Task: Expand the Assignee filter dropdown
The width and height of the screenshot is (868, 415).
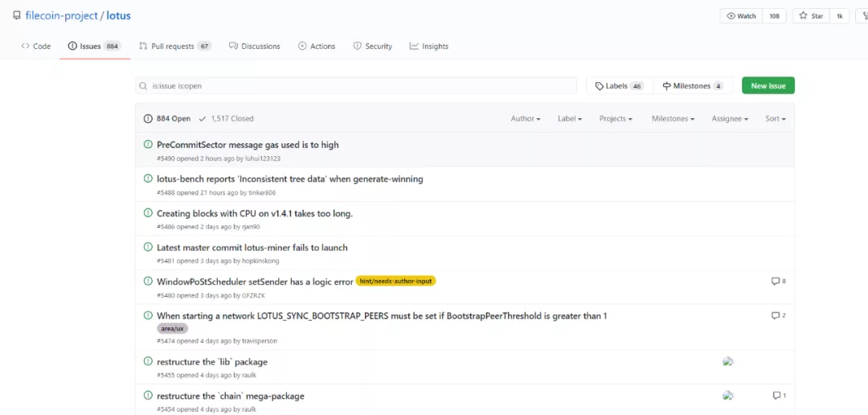Action: pos(730,118)
